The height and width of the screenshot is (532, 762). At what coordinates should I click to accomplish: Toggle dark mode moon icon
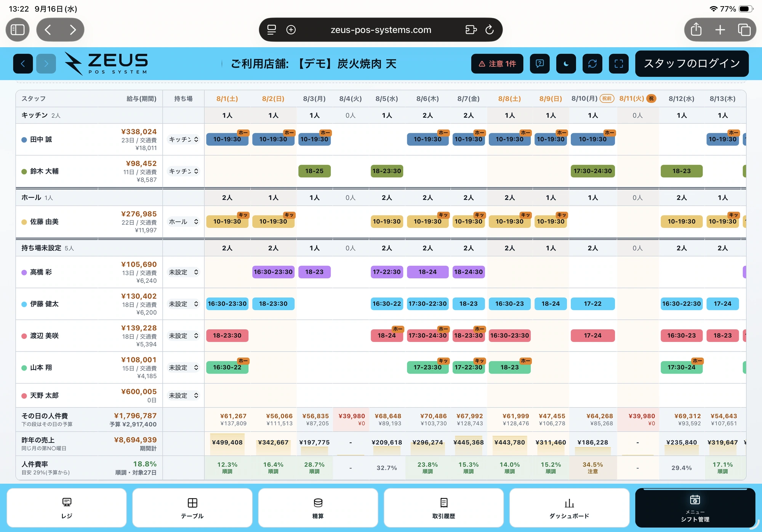tap(566, 64)
